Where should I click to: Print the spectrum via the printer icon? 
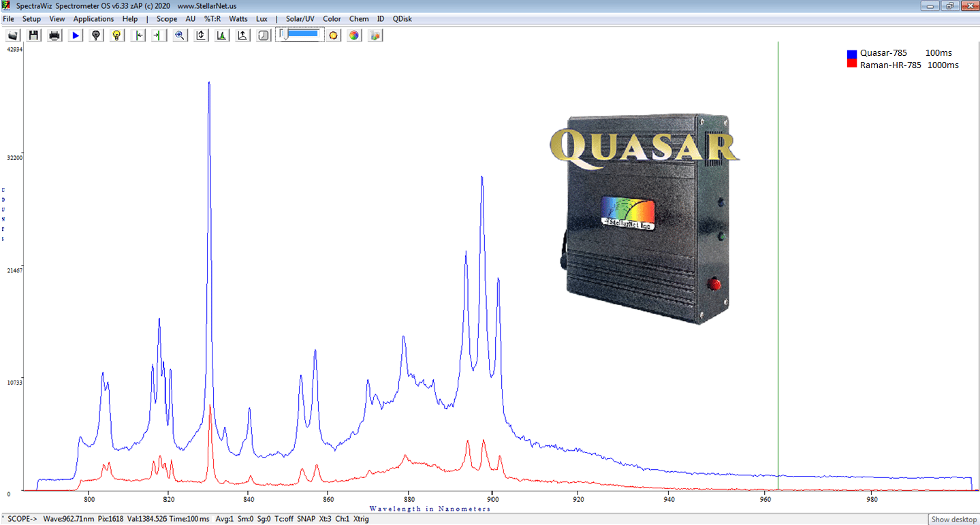click(54, 35)
